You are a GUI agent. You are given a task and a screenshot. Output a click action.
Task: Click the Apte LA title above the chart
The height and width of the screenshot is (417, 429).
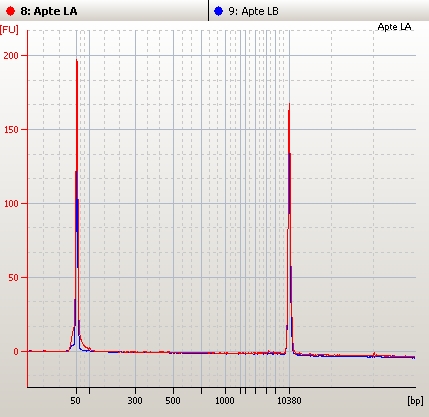click(x=394, y=27)
